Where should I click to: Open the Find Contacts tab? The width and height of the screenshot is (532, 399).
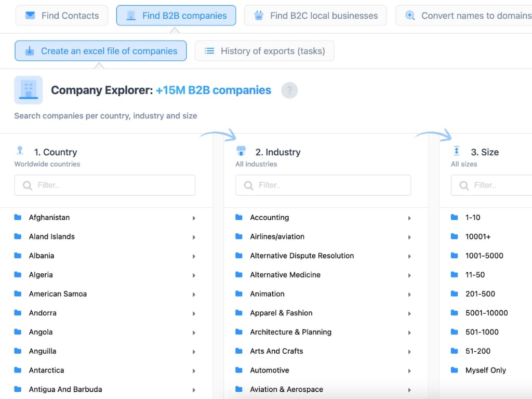pos(62,16)
